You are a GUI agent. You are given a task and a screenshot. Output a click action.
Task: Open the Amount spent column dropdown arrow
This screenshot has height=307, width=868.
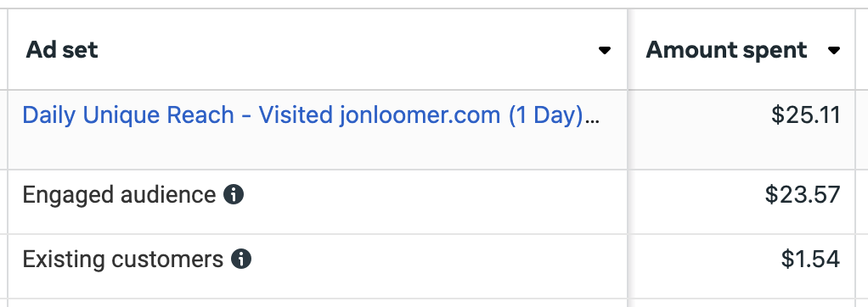tap(834, 51)
